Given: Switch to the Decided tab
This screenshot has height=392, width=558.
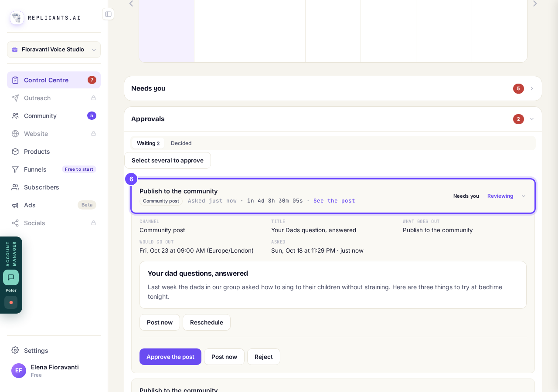Looking at the screenshot, I should coord(181,143).
